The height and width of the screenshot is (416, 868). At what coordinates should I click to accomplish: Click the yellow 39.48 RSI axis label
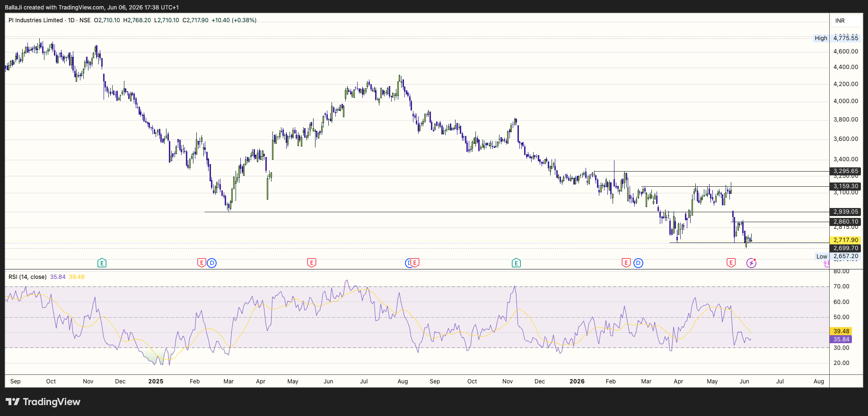[842, 331]
